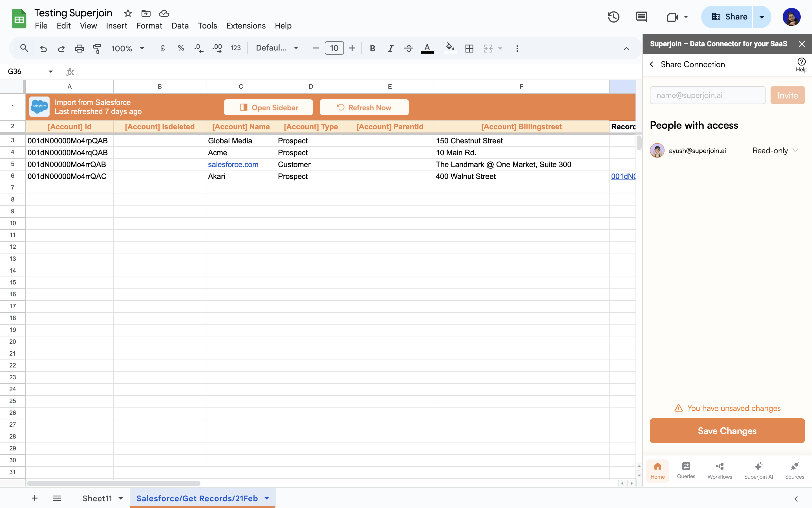
Task: Select the paint format tool
Action: (97, 48)
